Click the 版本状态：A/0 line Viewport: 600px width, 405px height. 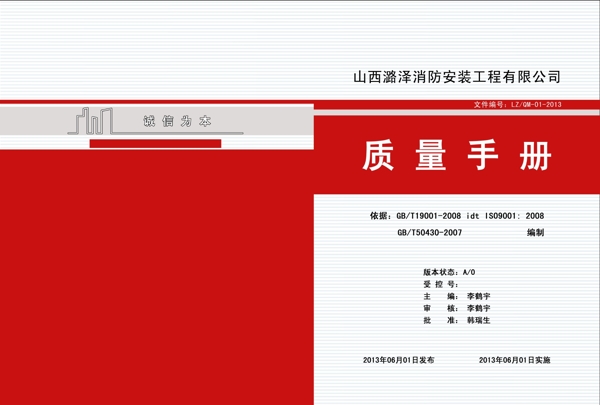(449, 272)
